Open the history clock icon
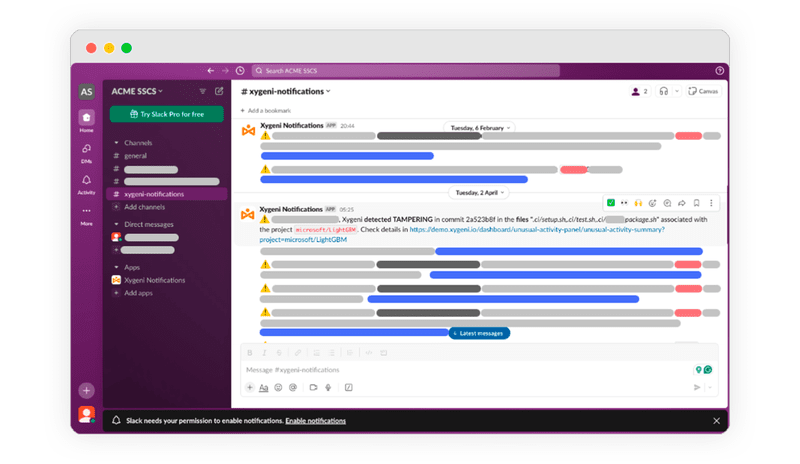 (240, 71)
